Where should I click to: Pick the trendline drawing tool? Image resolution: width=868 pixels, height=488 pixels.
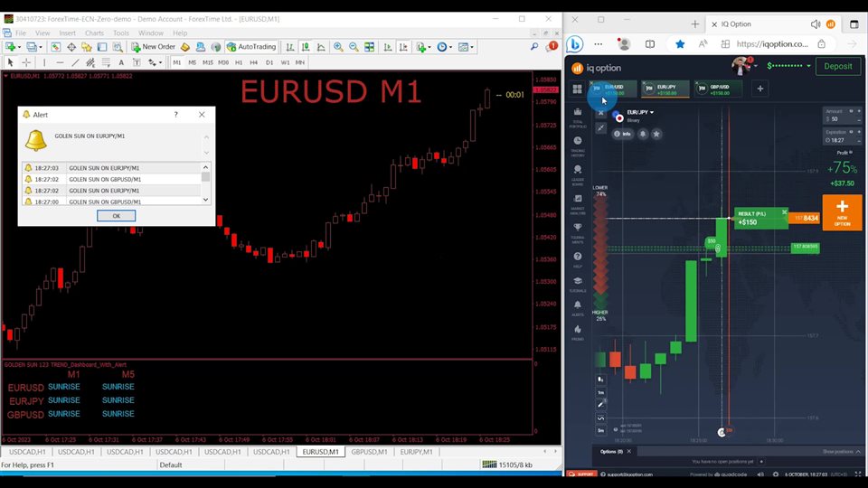click(75, 62)
